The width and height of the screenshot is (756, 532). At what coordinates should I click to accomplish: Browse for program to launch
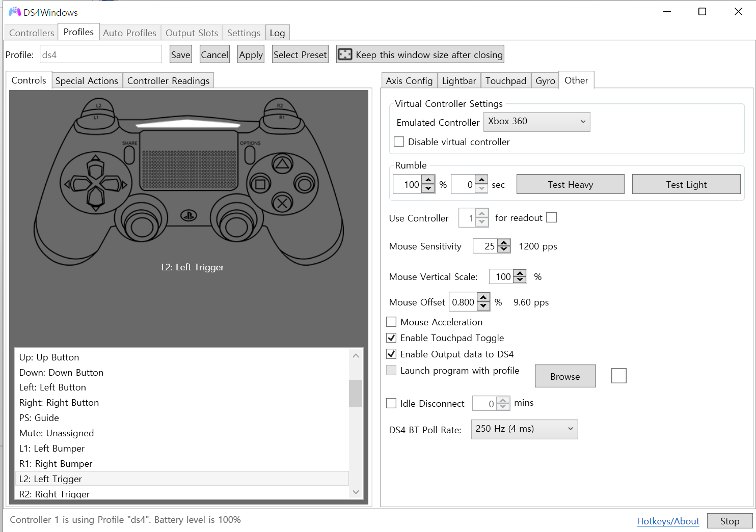click(565, 376)
